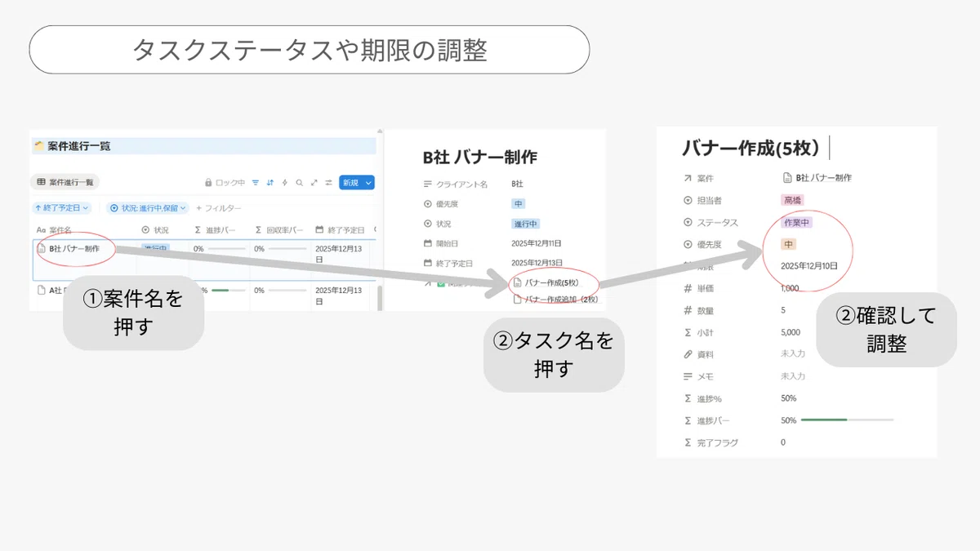Click the select icon of 担当者 property
This screenshot has height=551, width=980.
688,200
